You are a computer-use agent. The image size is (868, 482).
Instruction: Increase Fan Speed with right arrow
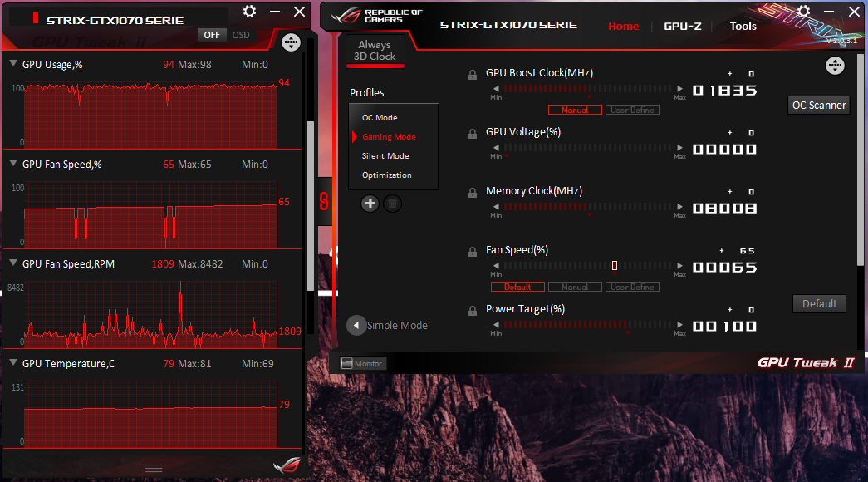tap(679, 266)
